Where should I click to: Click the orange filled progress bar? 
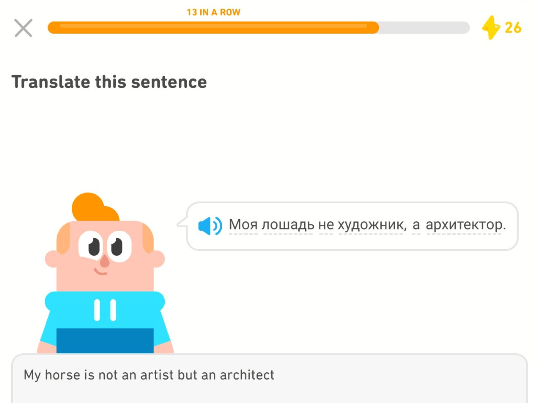213,28
